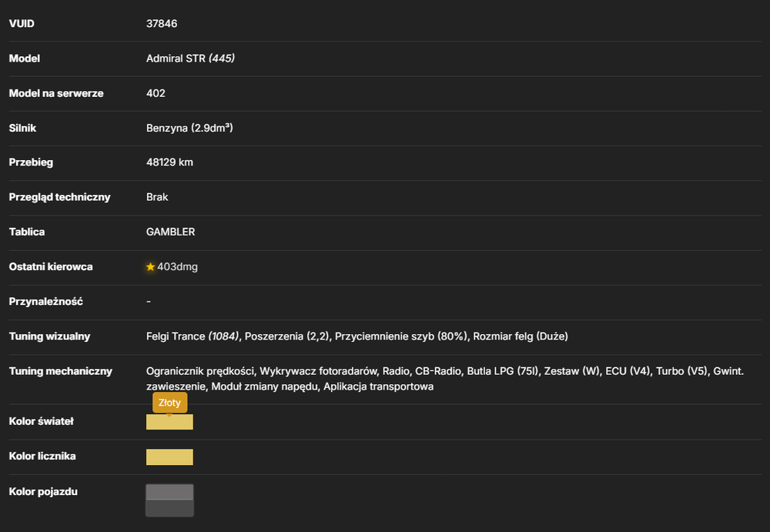The width and height of the screenshot is (770, 532).
Task: Click the VUID row label
Action: click(x=22, y=24)
